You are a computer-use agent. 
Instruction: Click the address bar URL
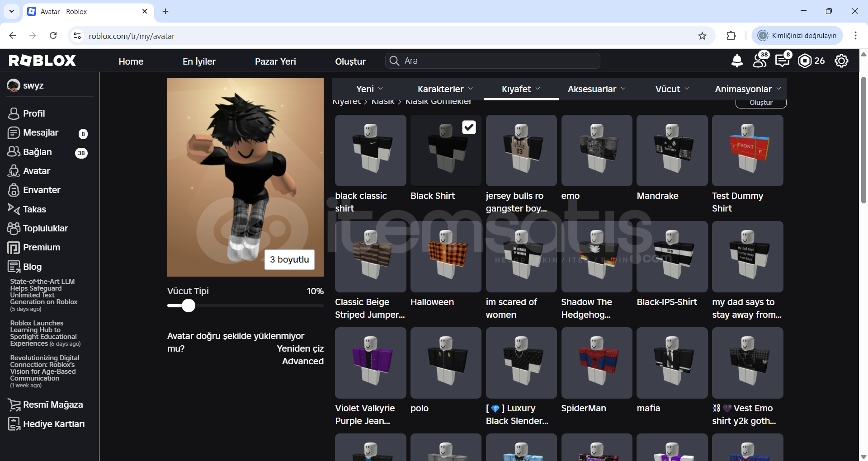(x=132, y=36)
